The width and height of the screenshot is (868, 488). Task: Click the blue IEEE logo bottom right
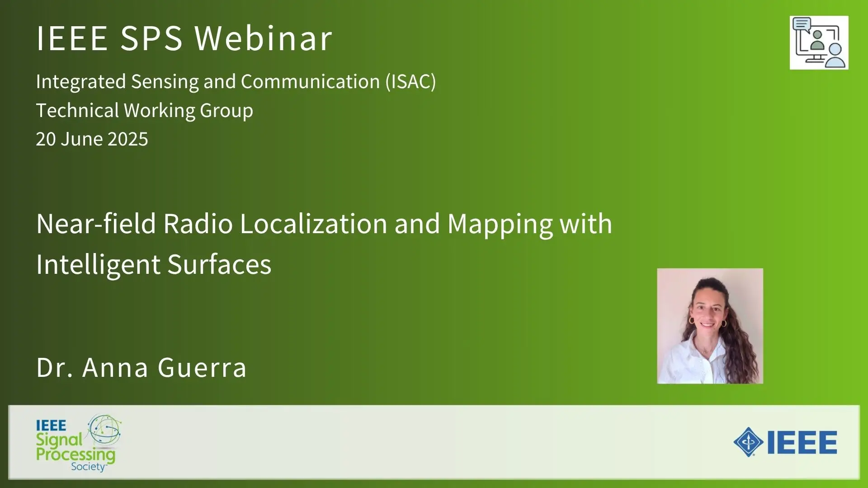[785, 442]
